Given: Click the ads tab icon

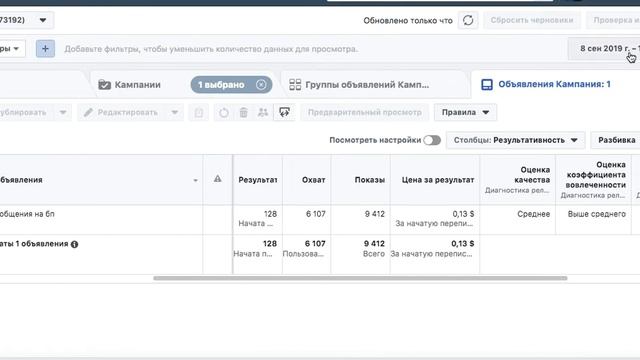Looking at the screenshot, I should tap(487, 84).
